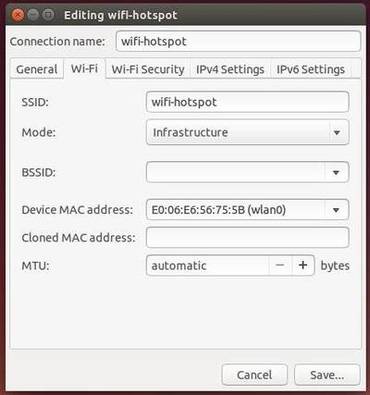Select the Wi-Fi tab
This screenshot has height=395, width=370.
(84, 69)
